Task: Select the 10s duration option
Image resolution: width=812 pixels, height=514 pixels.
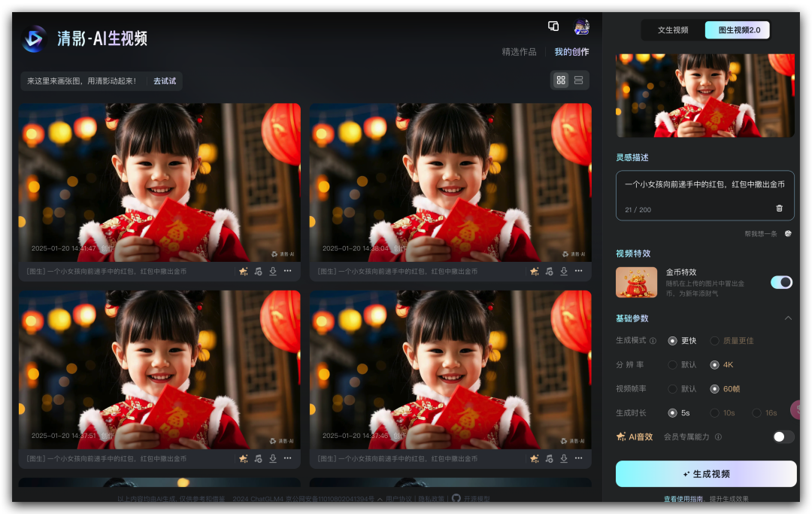Action: [x=715, y=413]
